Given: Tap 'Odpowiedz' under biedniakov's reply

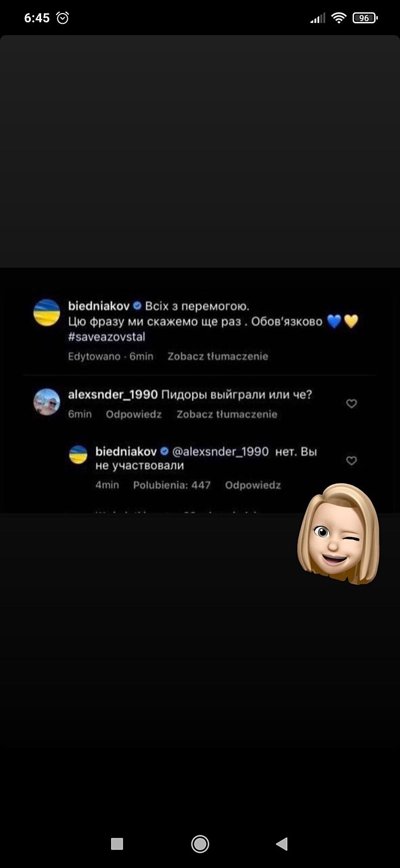Looking at the screenshot, I should [x=253, y=485].
